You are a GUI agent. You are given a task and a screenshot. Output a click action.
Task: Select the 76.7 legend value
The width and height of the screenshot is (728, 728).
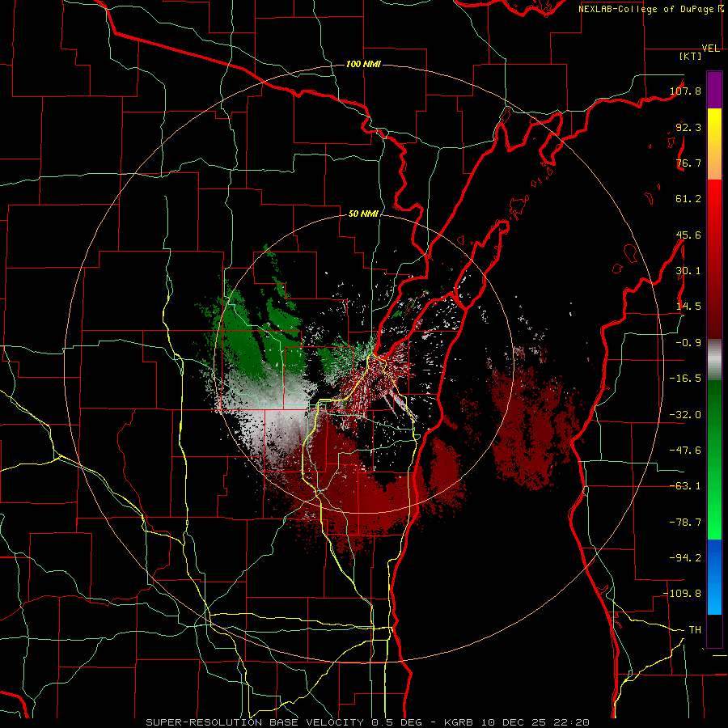pos(688,163)
